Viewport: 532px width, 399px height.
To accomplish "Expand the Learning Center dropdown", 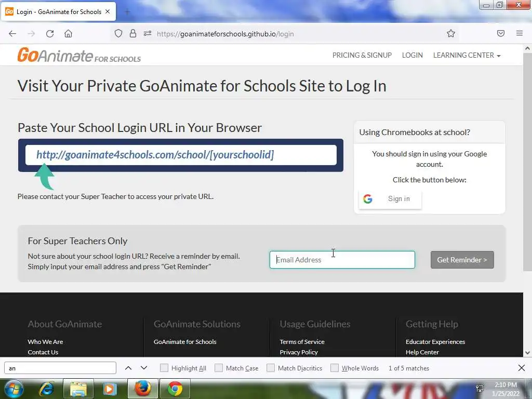I will (467, 55).
